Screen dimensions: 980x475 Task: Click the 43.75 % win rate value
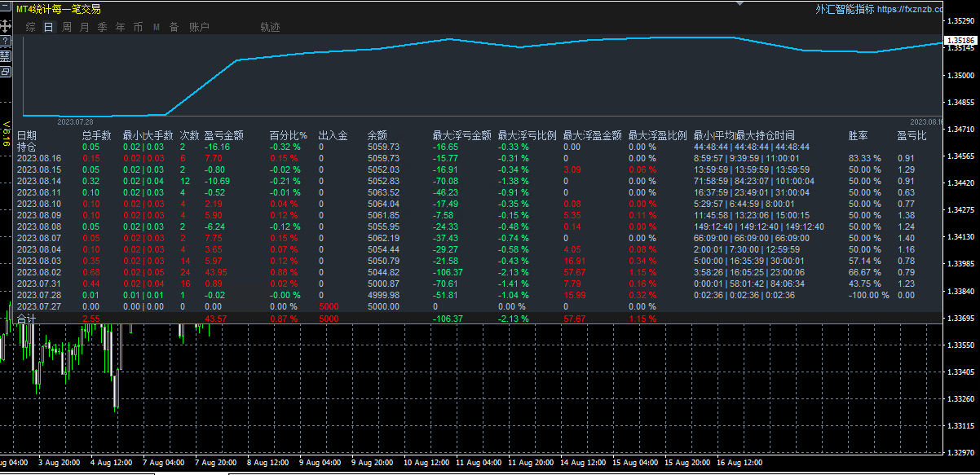(x=865, y=284)
